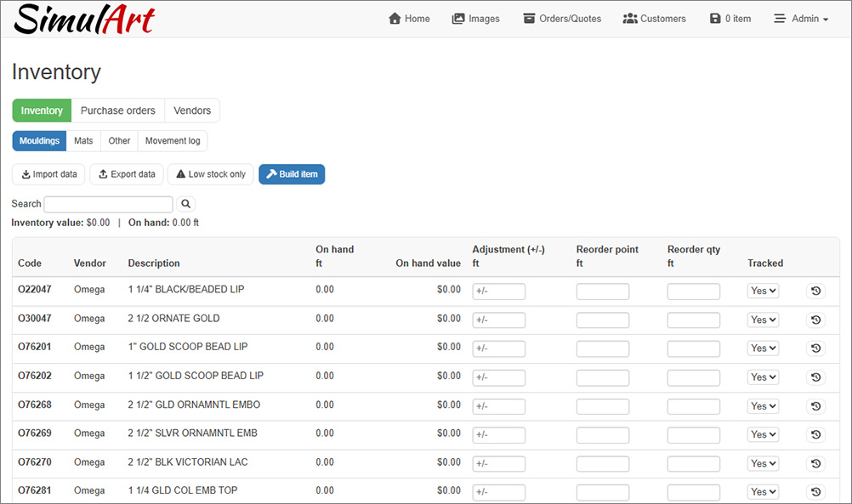Switch to the Mats sub-tab
Screen dimensions: 852x504
pos(83,141)
